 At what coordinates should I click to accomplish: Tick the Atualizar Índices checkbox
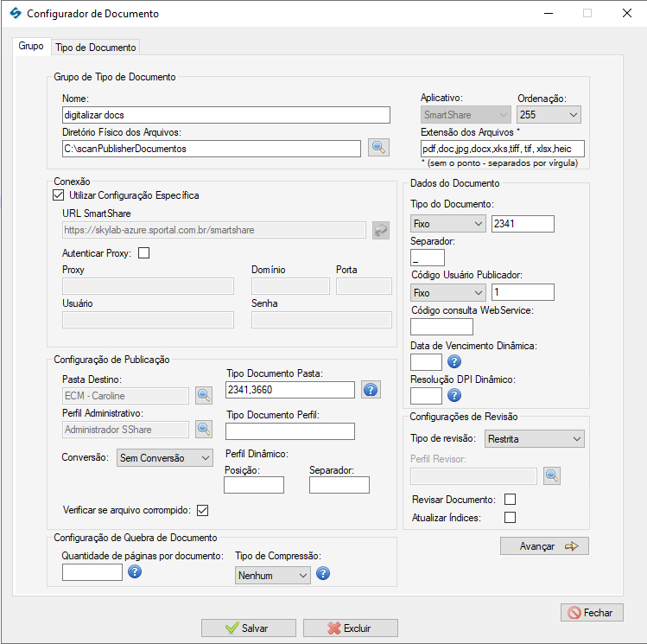tap(510, 517)
